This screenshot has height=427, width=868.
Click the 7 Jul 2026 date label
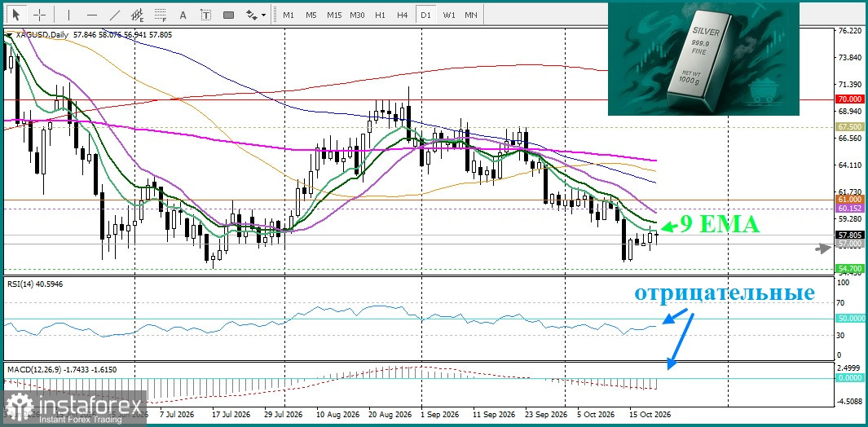[177, 414]
